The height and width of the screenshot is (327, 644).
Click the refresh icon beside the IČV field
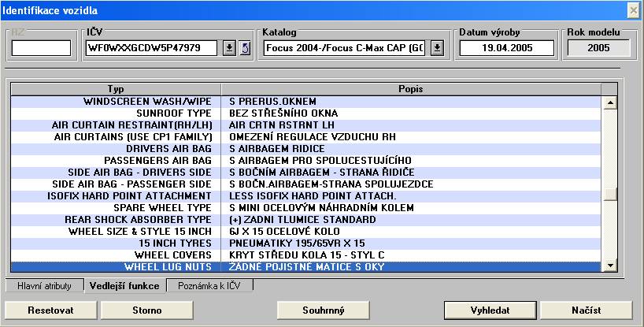pyautogui.click(x=244, y=48)
